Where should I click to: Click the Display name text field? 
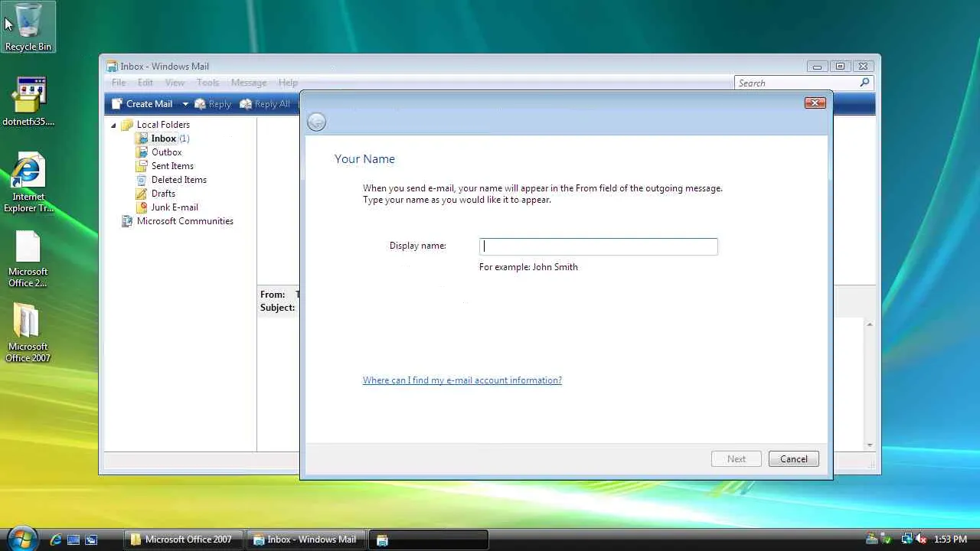coord(598,246)
